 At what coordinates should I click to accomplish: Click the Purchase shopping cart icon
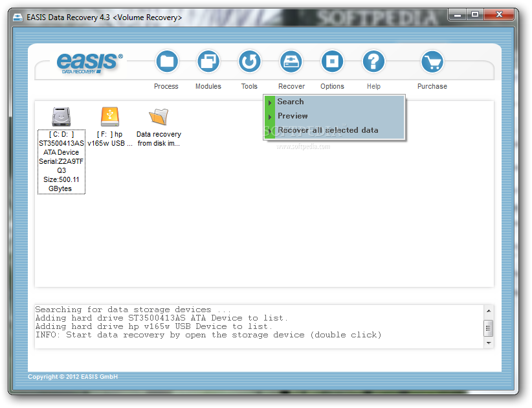tap(432, 62)
